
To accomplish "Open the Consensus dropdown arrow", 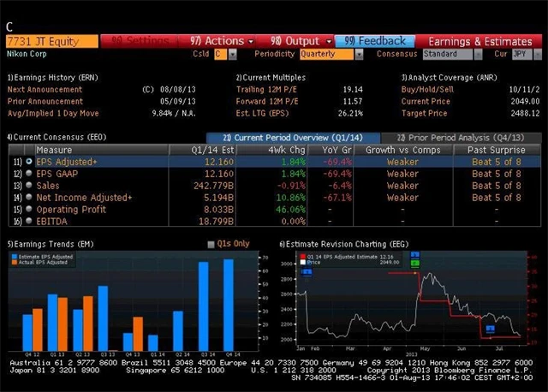I will pos(478,54).
